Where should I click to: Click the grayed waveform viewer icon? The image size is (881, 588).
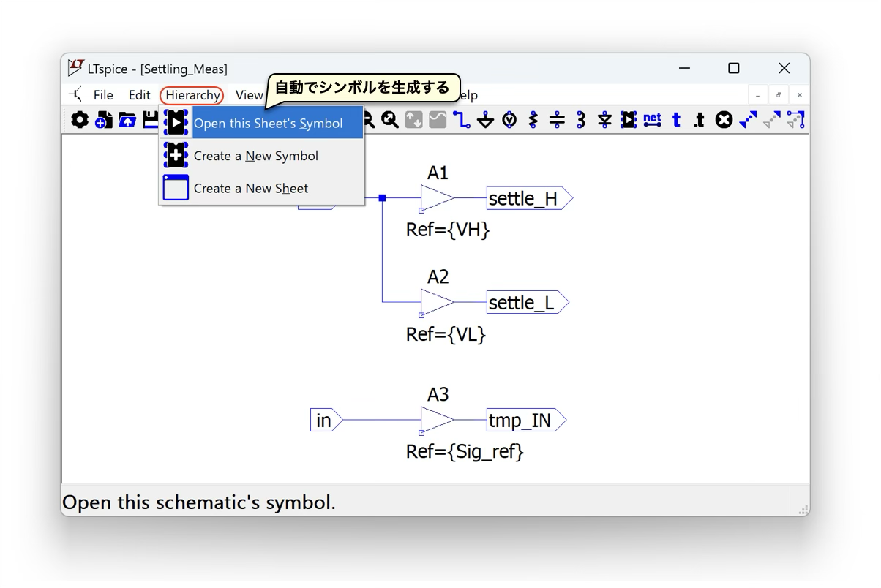tap(438, 120)
